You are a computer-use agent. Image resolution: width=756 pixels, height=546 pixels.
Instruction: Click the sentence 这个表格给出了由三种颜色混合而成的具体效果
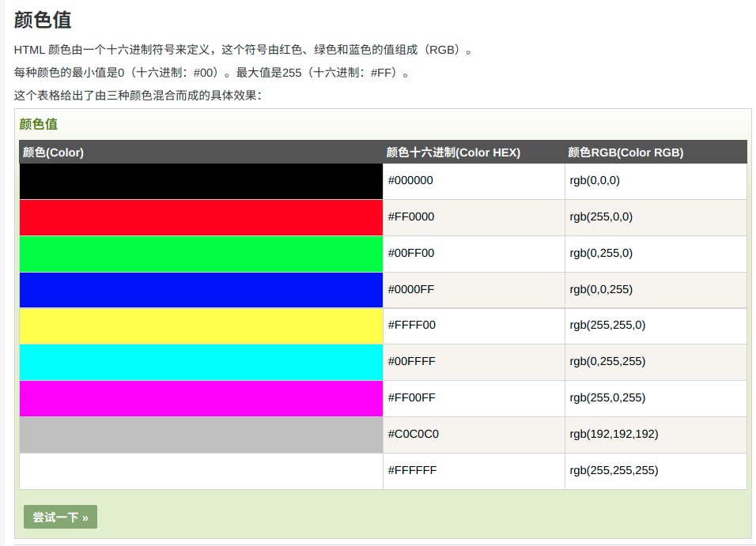138,96
